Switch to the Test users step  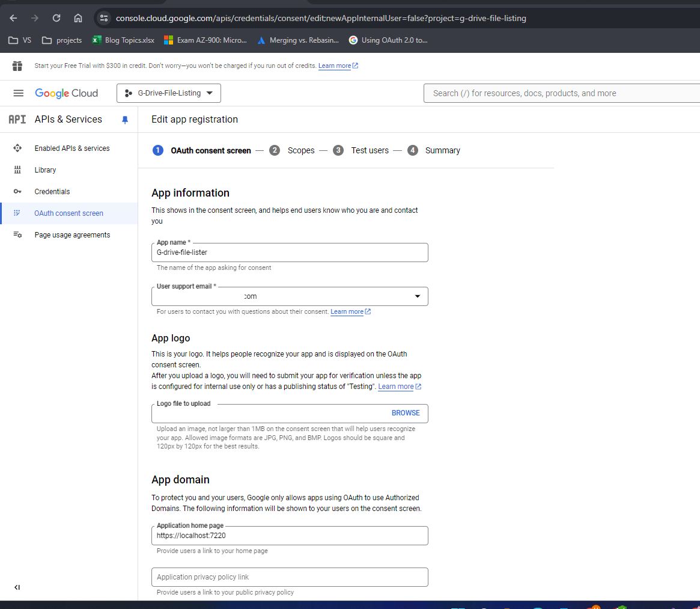(370, 150)
